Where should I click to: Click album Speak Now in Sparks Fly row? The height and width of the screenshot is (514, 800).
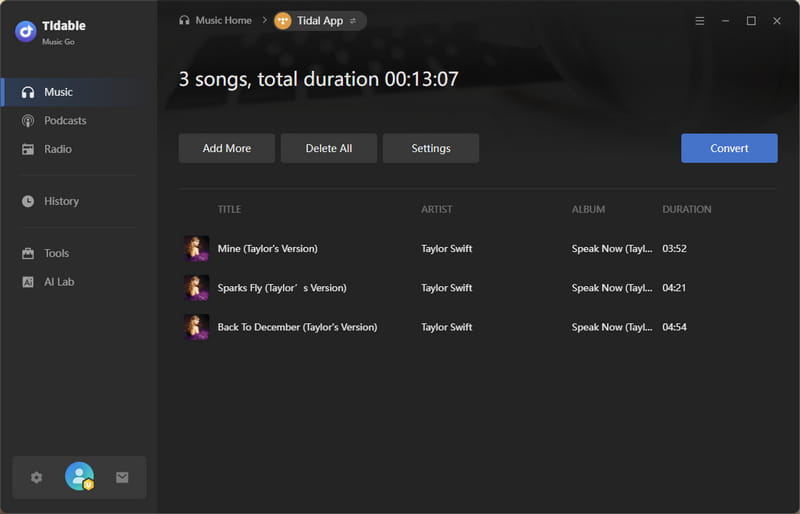(x=612, y=288)
